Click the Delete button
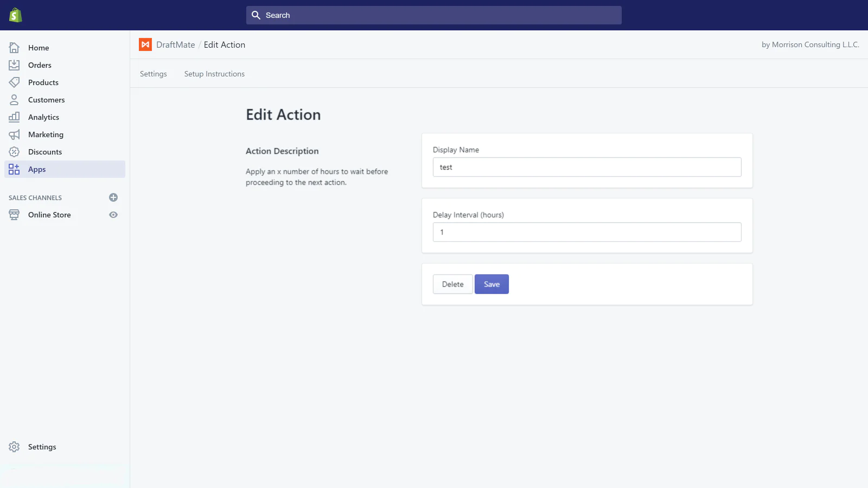Viewport: 868px width, 488px height. [x=453, y=284]
